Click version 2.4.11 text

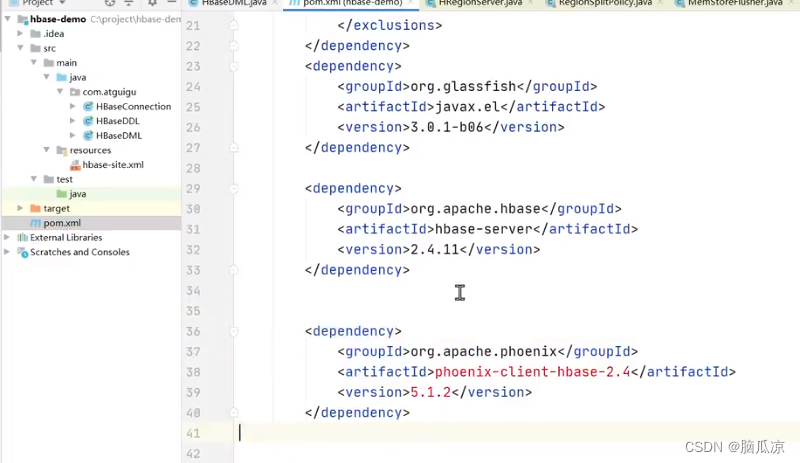tap(435, 250)
